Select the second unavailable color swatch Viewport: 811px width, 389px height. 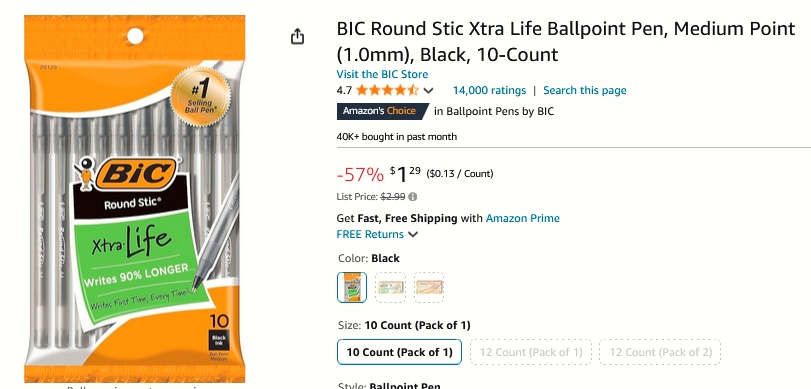tap(390, 287)
